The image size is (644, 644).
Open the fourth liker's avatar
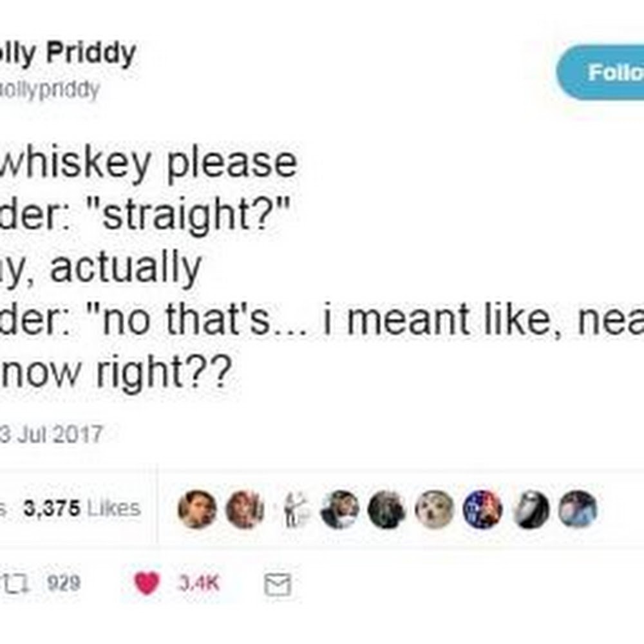pyautogui.click(x=339, y=509)
